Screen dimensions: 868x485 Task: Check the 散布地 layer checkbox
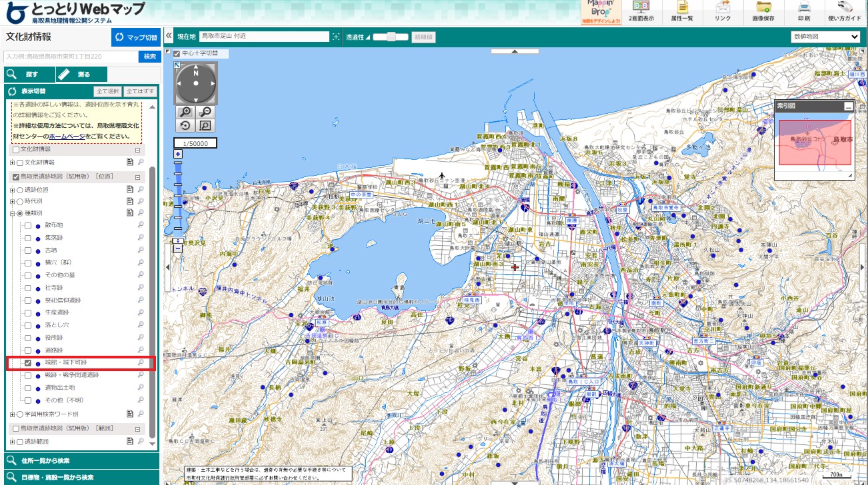click(28, 225)
